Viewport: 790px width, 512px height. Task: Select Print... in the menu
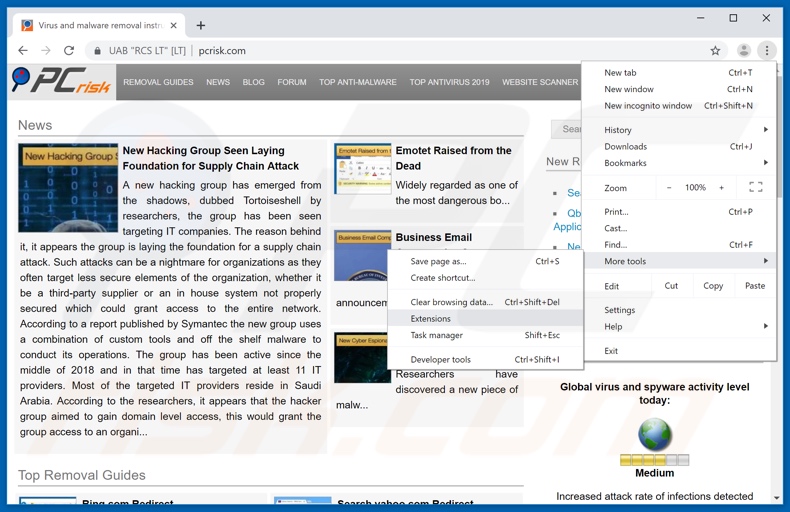[678, 212]
